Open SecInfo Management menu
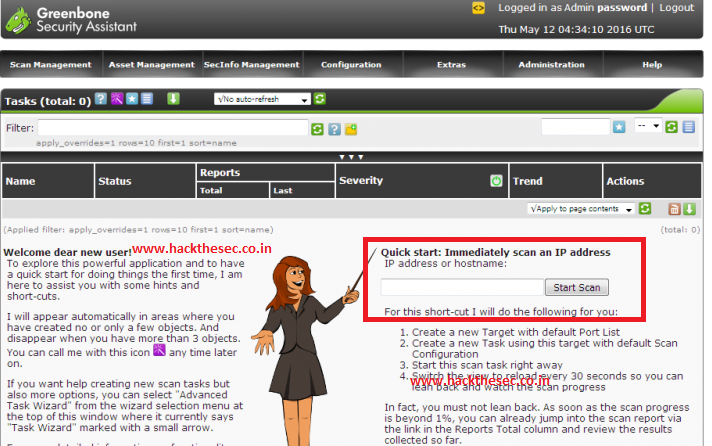 click(252, 64)
